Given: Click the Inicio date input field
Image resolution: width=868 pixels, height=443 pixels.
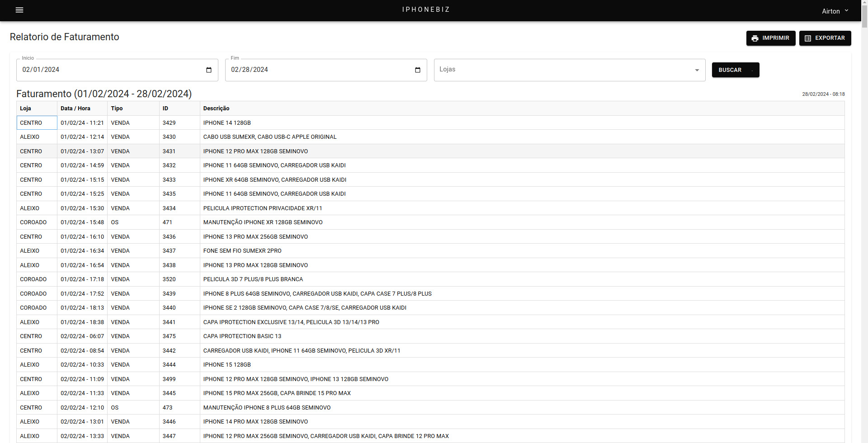Looking at the screenshot, I should 108,70.
